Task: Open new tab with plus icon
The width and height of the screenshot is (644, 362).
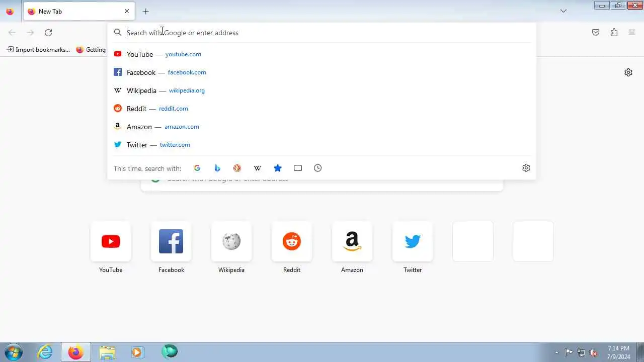Action: [145, 11]
